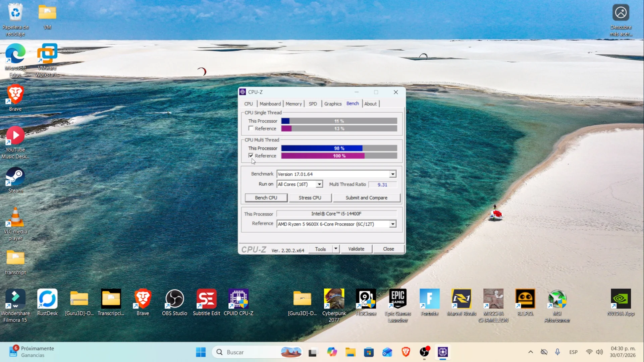Open the Run on cores dropdown
This screenshot has height=362, width=644.
click(x=319, y=184)
